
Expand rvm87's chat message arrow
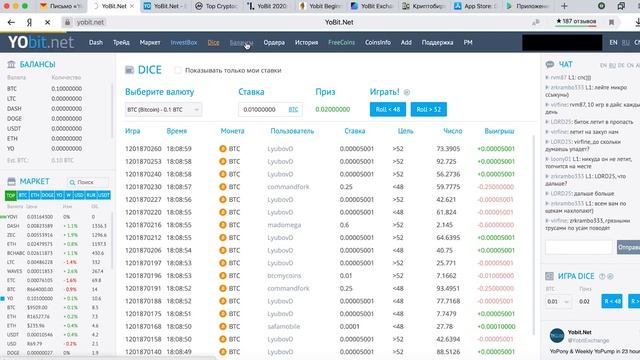[x=547, y=77]
